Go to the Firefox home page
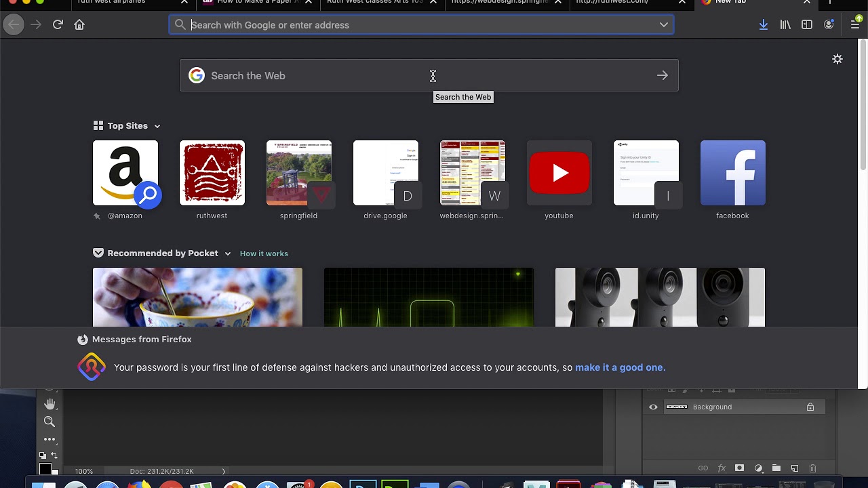868x488 pixels. [79, 24]
